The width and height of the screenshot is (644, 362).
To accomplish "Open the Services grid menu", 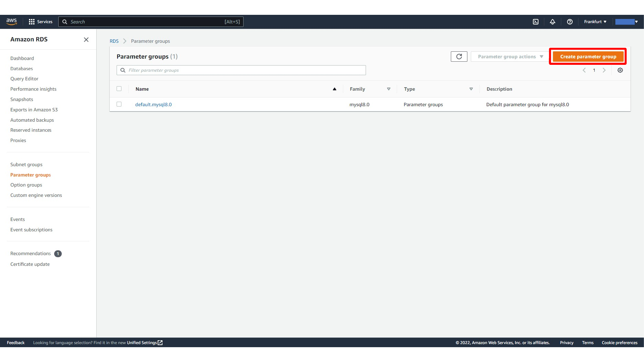I will point(40,22).
